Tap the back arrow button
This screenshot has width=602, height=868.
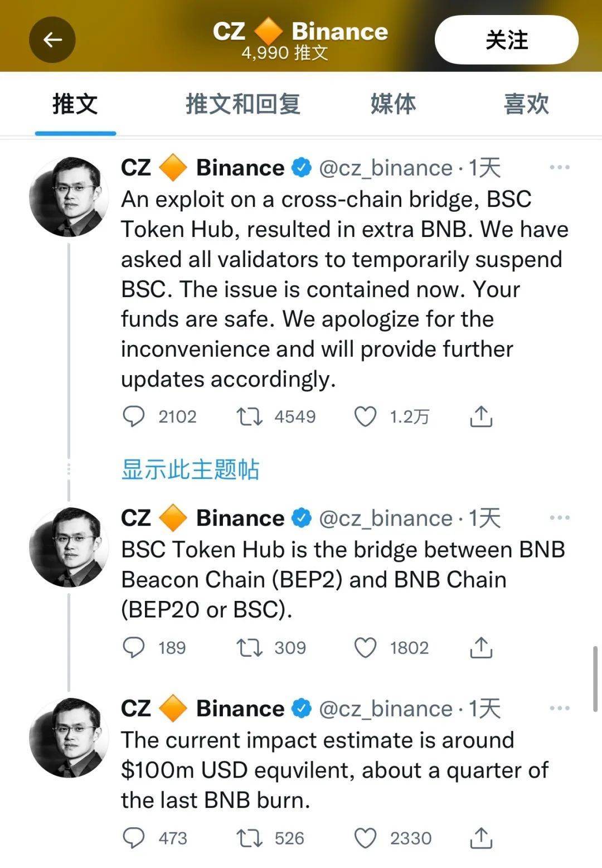(x=52, y=40)
